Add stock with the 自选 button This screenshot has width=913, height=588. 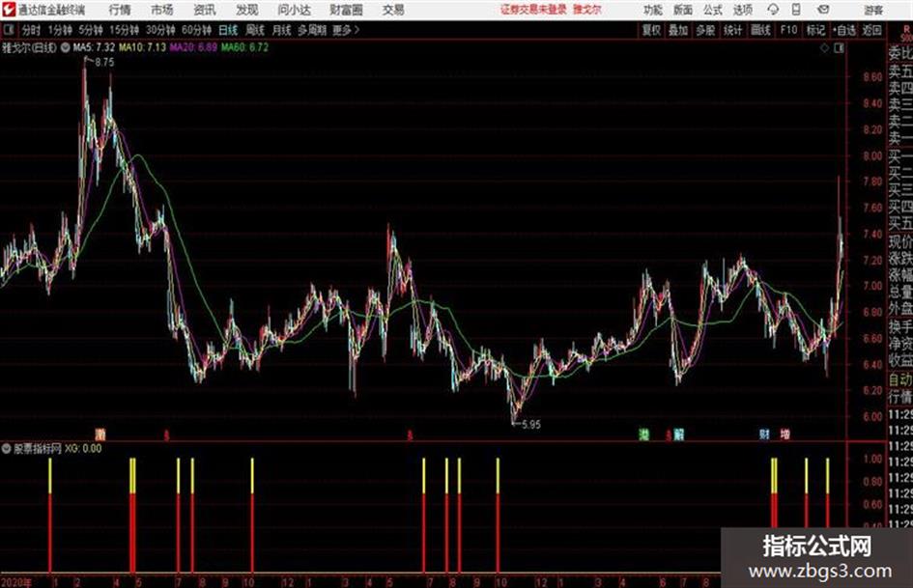coord(844,30)
